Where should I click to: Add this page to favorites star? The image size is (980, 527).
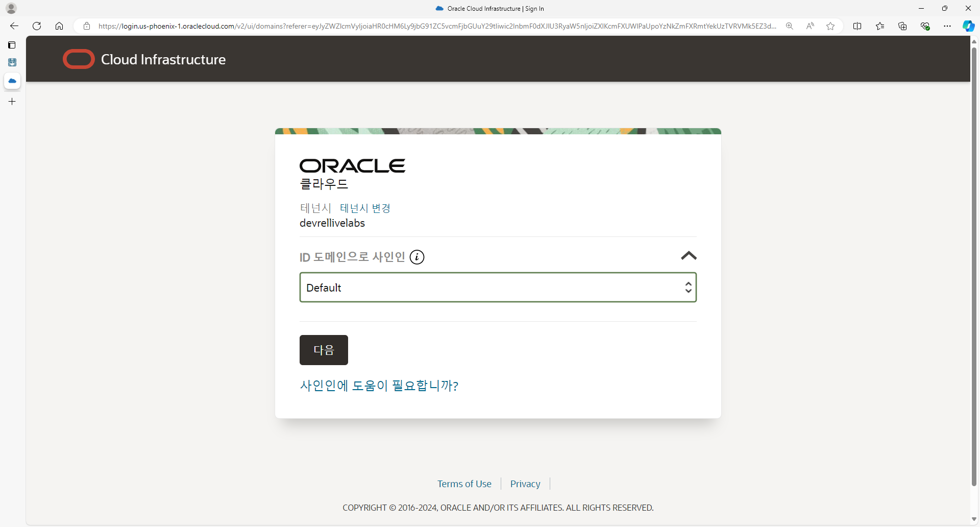[830, 26]
